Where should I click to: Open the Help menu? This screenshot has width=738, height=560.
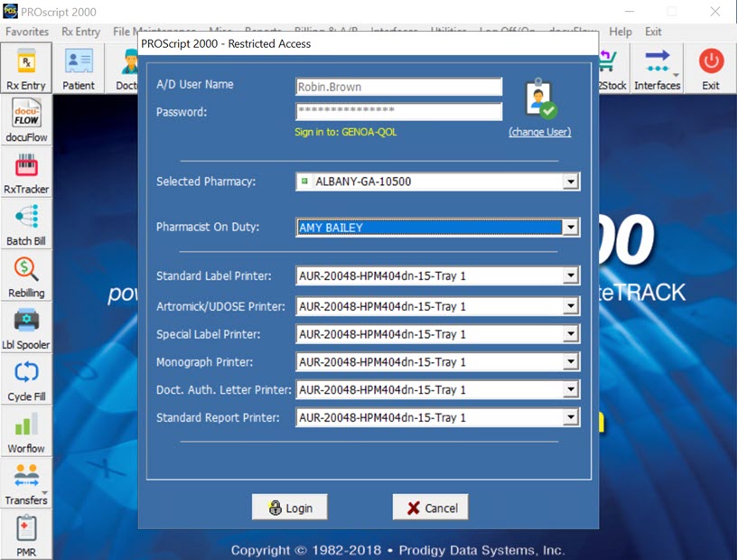click(x=621, y=32)
